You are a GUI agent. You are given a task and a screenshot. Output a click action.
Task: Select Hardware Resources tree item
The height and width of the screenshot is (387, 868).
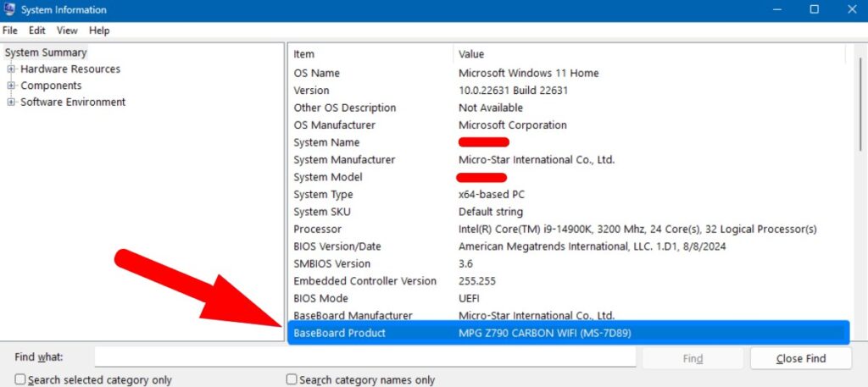(x=70, y=69)
